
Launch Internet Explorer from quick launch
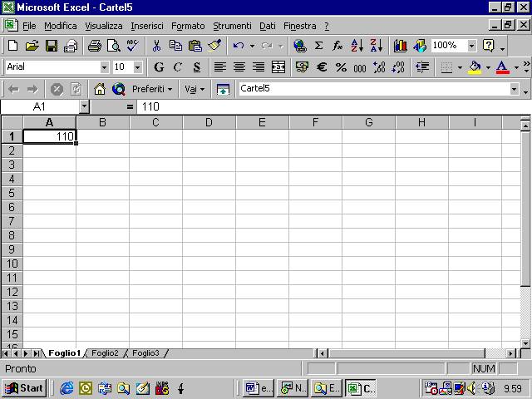[66, 388]
